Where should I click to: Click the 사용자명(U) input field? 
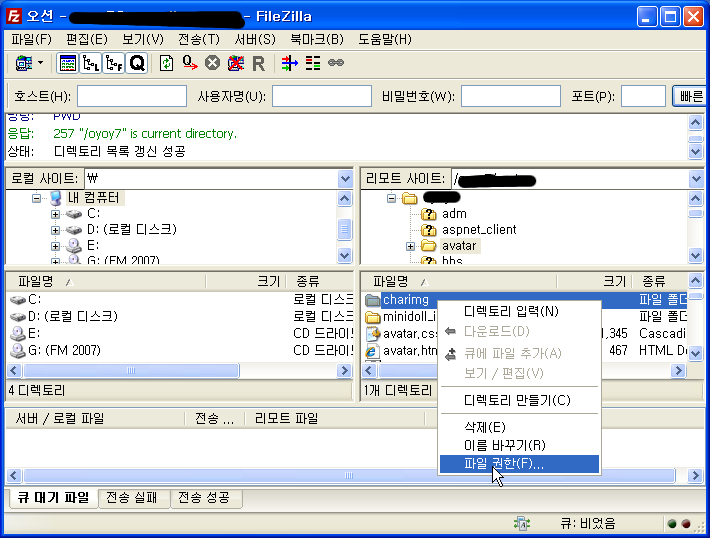coord(321,96)
